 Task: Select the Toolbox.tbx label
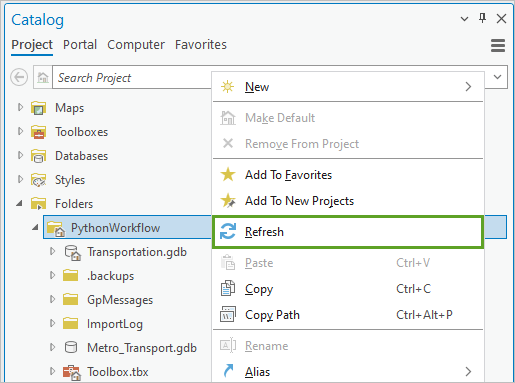pos(118,372)
